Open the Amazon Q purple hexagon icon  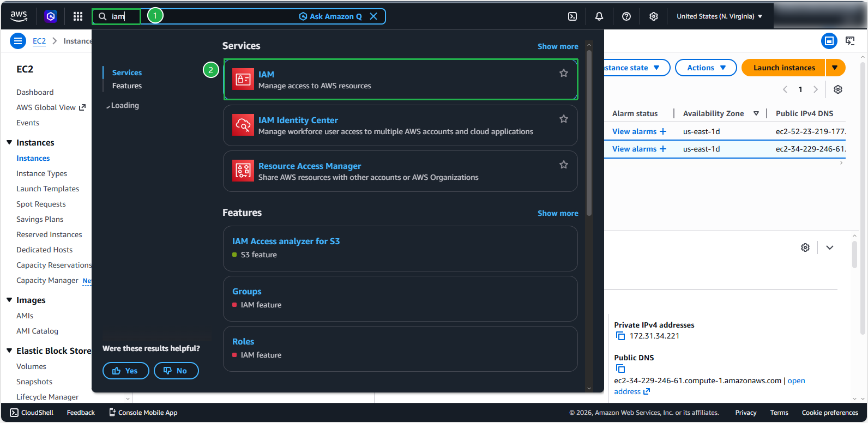(x=51, y=16)
